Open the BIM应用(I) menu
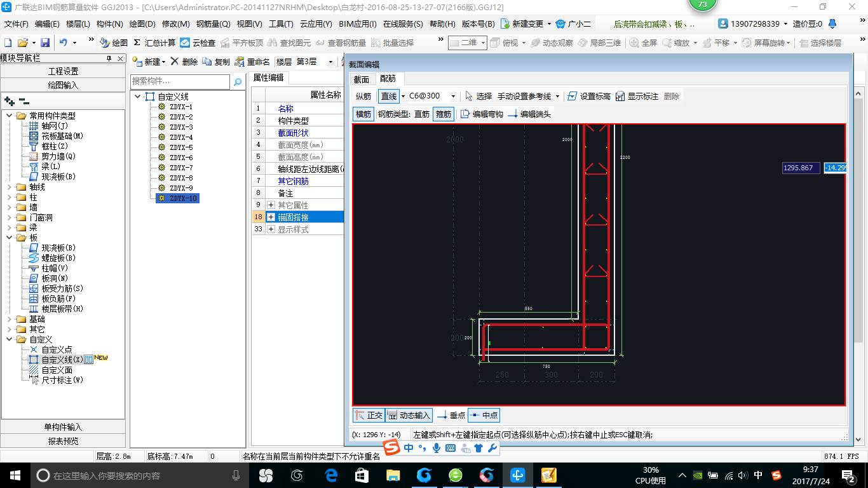Image resolution: width=868 pixels, height=488 pixels. point(358,24)
